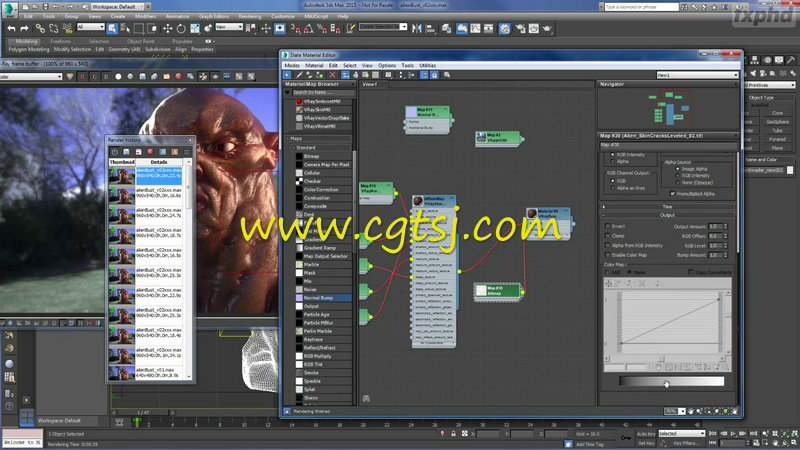Screen dimensions: 800x450
Task: Toggle the red channel in frame buffer
Action: [x=83, y=77]
